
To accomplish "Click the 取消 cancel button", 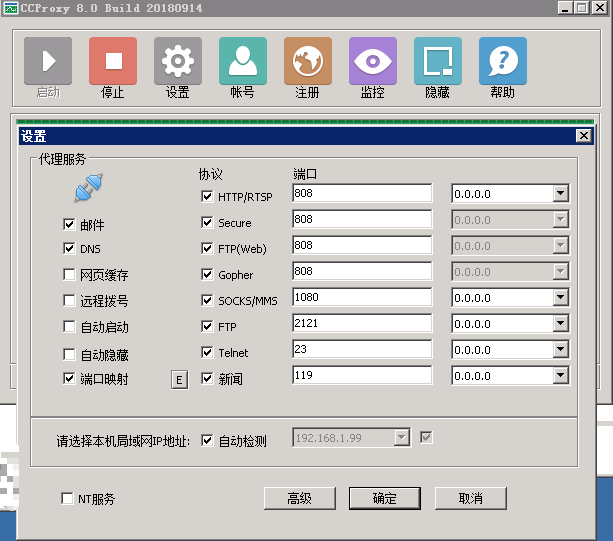I will click(x=471, y=498).
